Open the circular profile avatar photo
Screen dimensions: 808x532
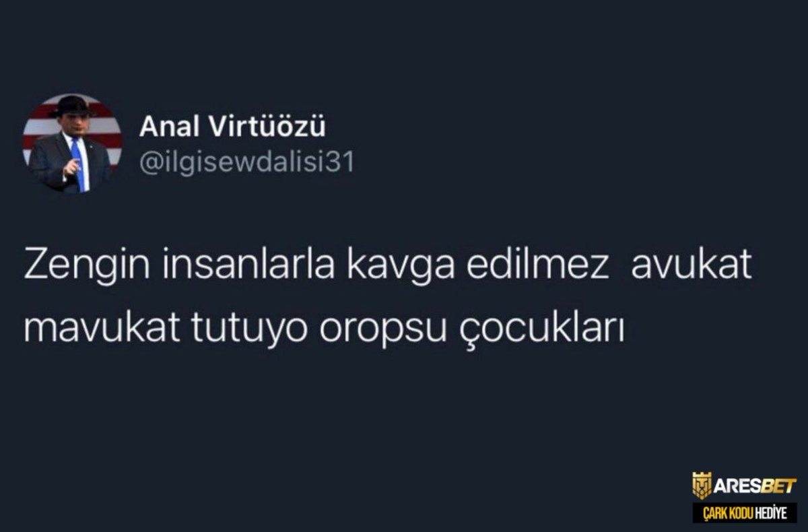point(72,144)
